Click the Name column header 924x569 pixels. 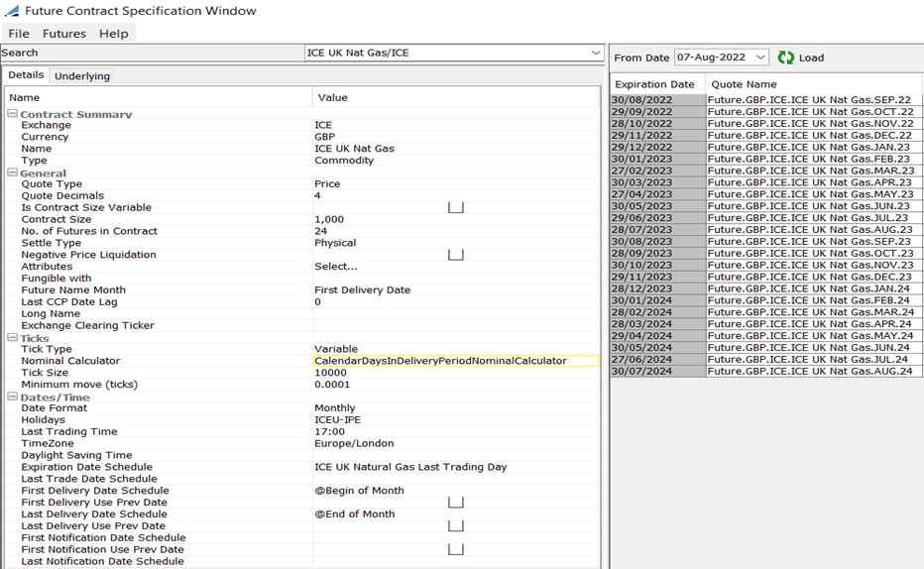click(x=159, y=98)
